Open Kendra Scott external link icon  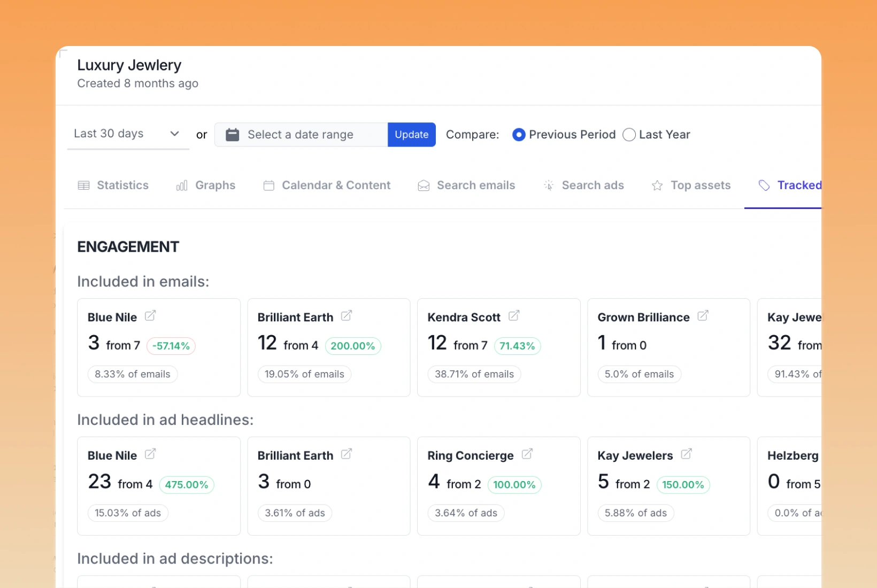point(514,316)
